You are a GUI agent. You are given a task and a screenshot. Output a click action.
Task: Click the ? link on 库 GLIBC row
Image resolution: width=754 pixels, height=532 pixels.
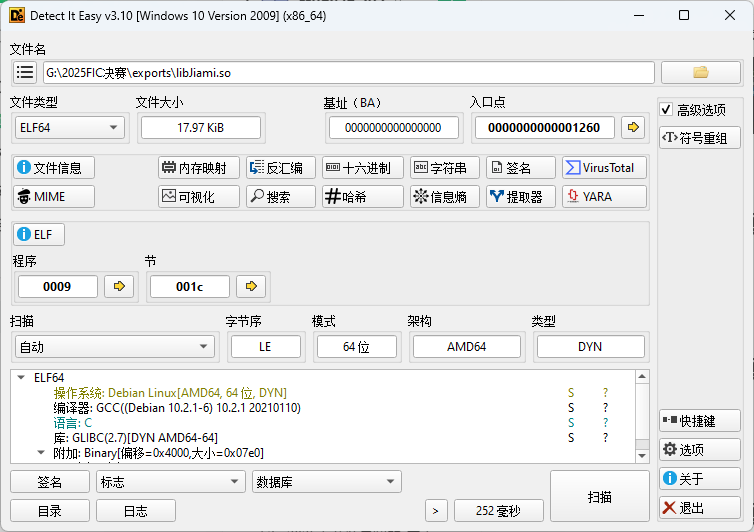(x=605, y=438)
